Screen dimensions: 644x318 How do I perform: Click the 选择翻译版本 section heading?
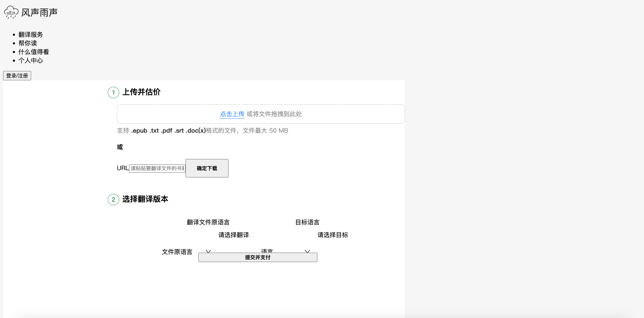(x=145, y=199)
